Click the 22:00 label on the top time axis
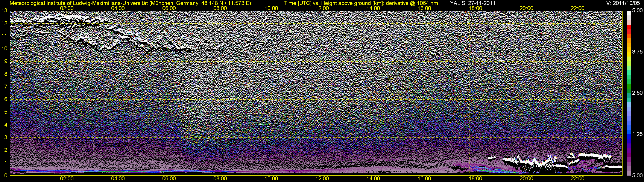The width and height of the screenshot is (644, 182). coord(577,8)
